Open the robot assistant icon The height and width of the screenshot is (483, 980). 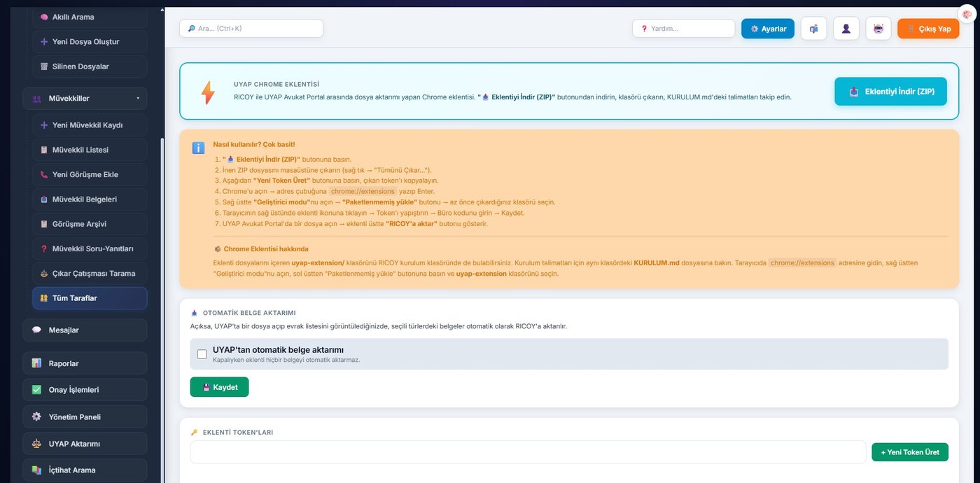click(x=878, y=29)
